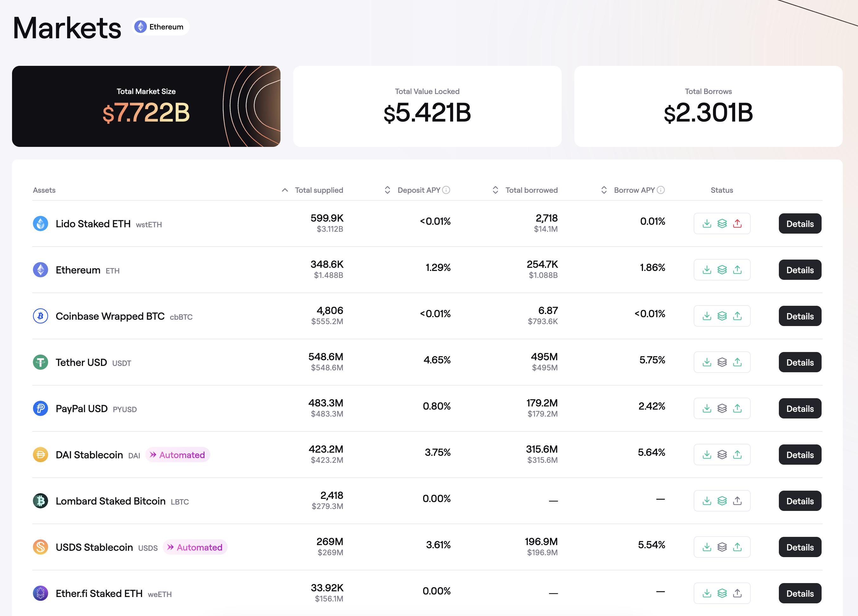Click the red borrow icon for wstETH
858x616 pixels.
click(x=737, y=223)
